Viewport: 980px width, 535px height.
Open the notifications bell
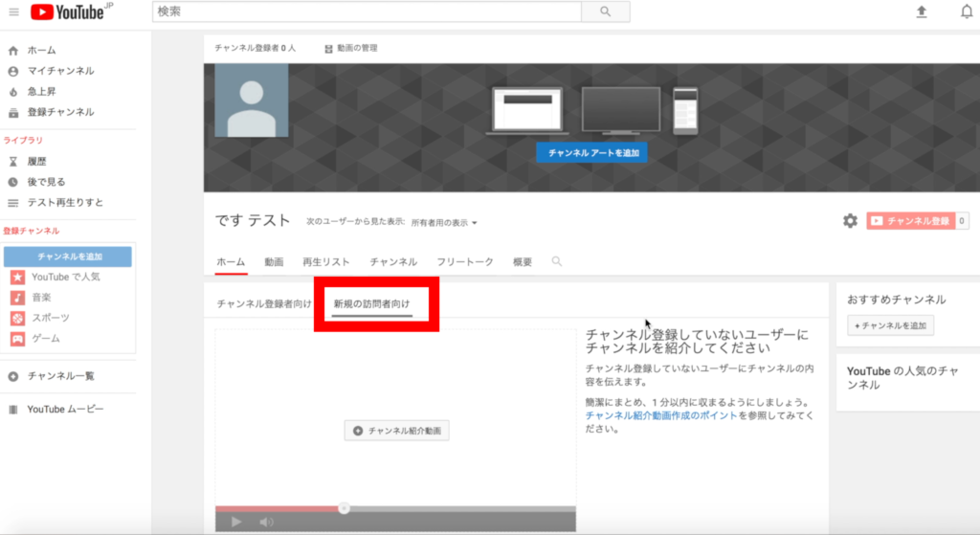click(x=967, y=11)
